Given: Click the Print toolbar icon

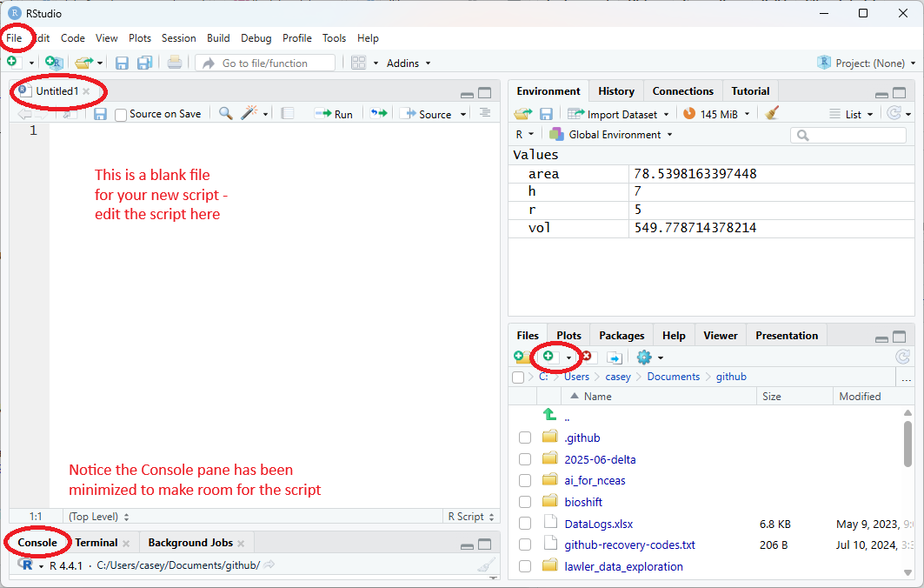Looking at the screenshot, I should click(175, 63).
